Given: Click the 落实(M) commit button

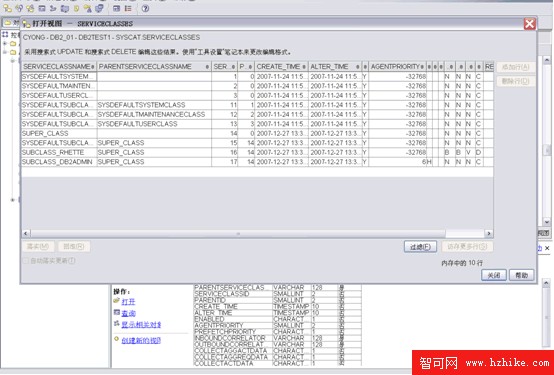Looking at the screenshot, I should click(x=38, y=246).
